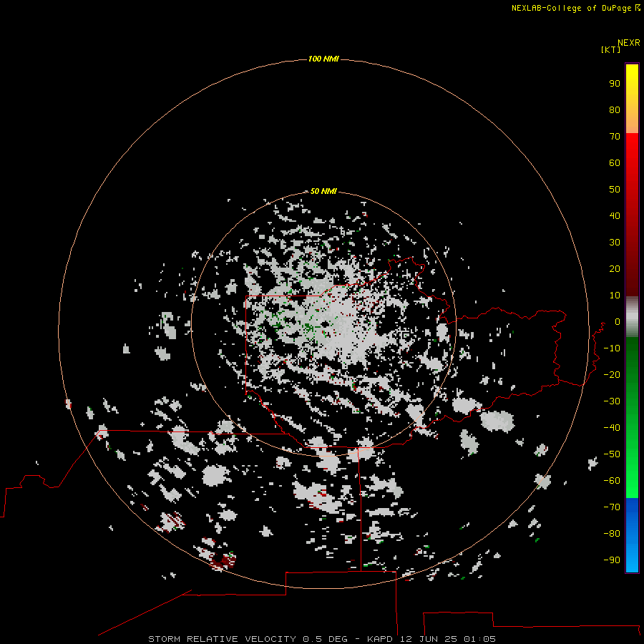The image size is (644, 644).
Task: Click the 12 JUN 25 date in caption
Action: 429,639
